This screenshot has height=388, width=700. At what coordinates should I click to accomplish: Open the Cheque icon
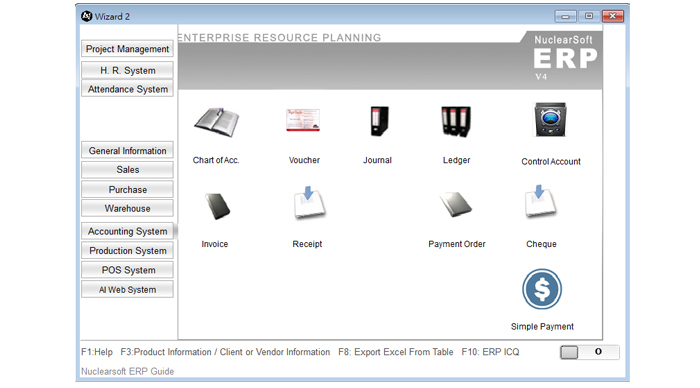tap(540, 201)
